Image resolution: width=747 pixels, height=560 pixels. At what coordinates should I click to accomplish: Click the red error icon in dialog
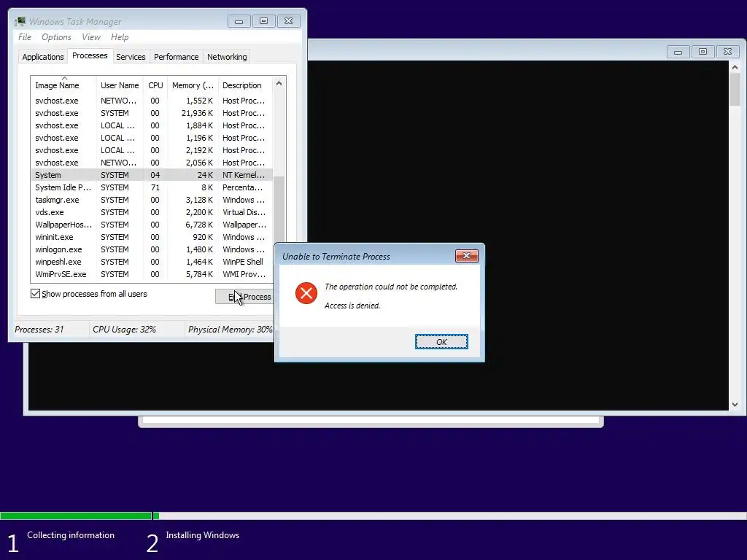click(306, 293)
